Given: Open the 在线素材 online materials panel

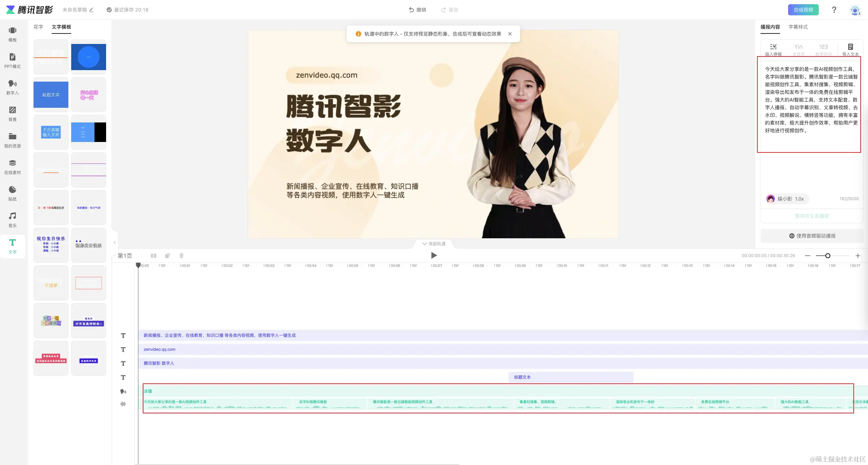Looking at the screenshot, I should pos(13,167).
